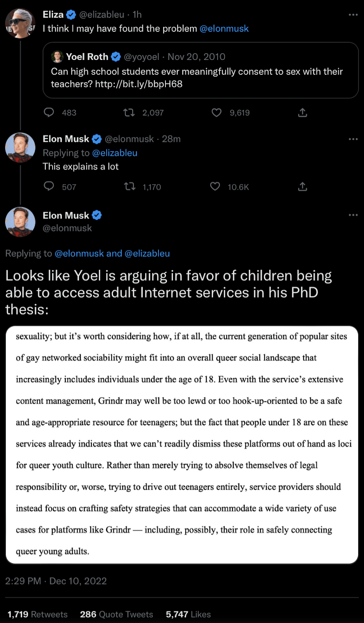
Task: Open quoted Yoel Roth tweet card
Action: pos(200,70)
